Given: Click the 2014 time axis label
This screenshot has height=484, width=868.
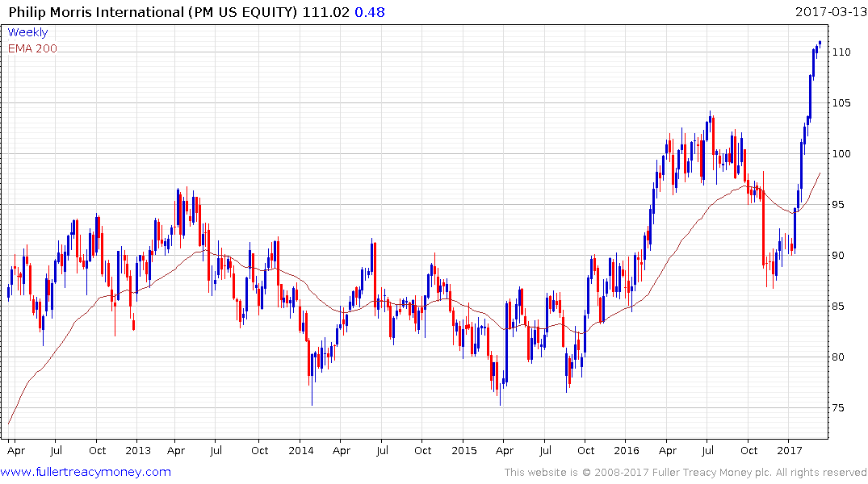Looking at the screenshot, I should click(x=300, y=450).
